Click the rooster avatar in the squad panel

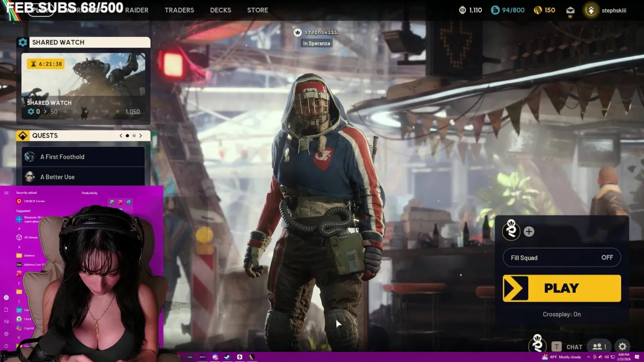tap(511, 230)
